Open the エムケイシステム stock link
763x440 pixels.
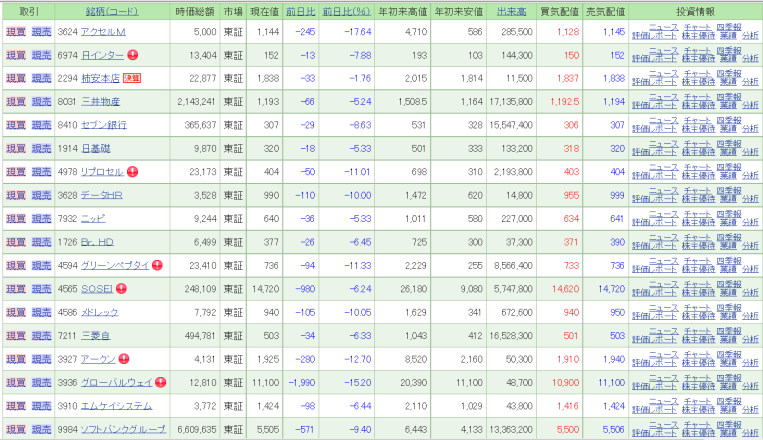click(x=117, y=406)
